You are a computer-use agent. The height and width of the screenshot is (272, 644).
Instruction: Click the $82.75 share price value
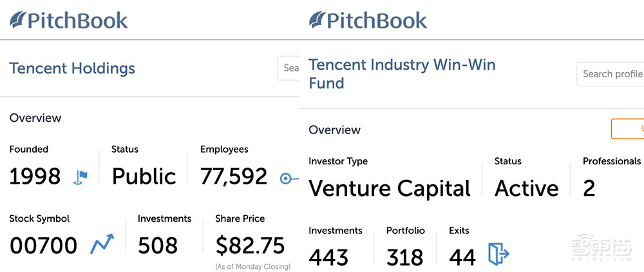tap(250, 246)
